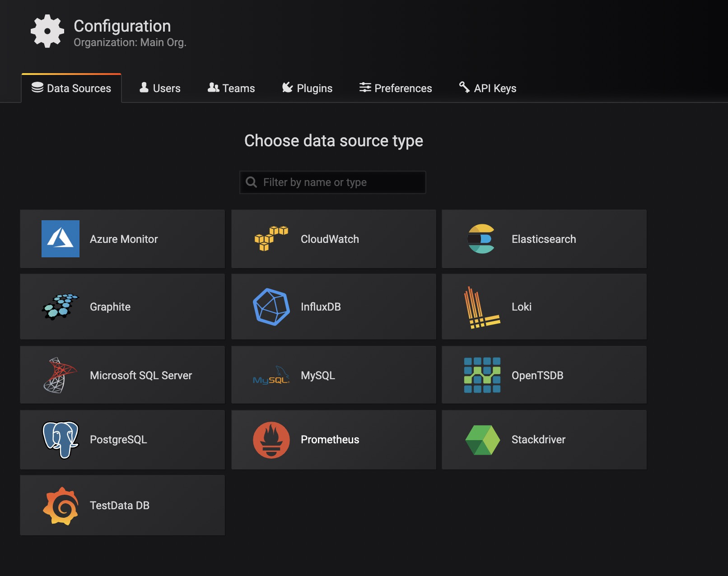Screen dimensions: 728x576
Task: Select the OpenTSDB grid icon
Action: point(481,375)
